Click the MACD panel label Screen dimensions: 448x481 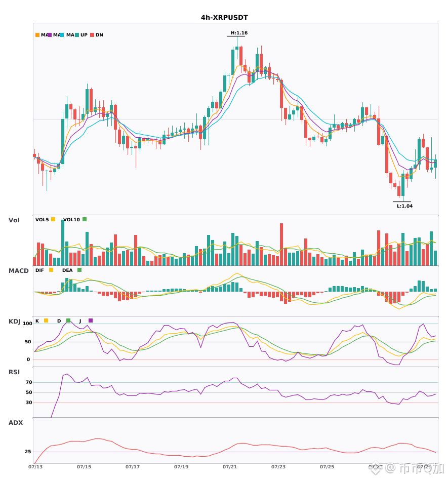[x=18, y=271]
